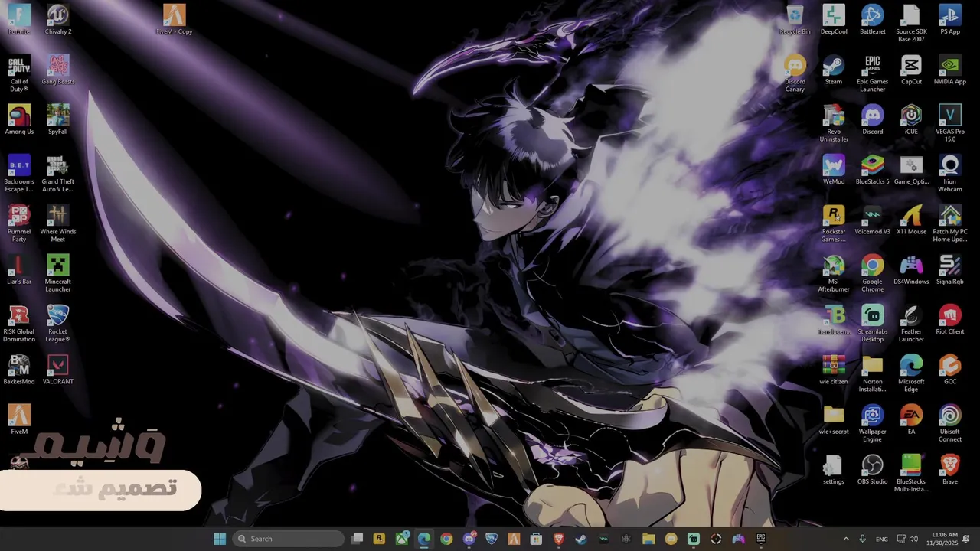Image resolution: width=980 pixels, height=551 pixels.
Task: Select the iCUE desktop icon
Action: tap(911, 119)
